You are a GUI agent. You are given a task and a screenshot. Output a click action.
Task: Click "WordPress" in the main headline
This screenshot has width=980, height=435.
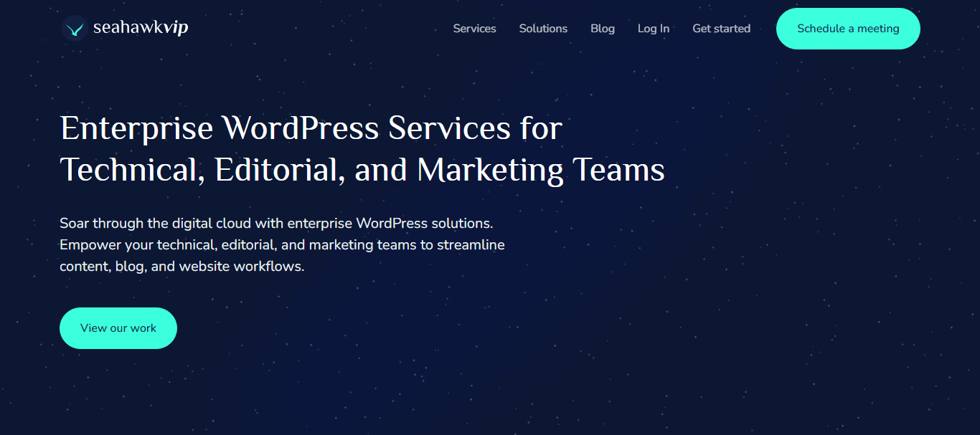pyautogui.click(x=301, y=129)
